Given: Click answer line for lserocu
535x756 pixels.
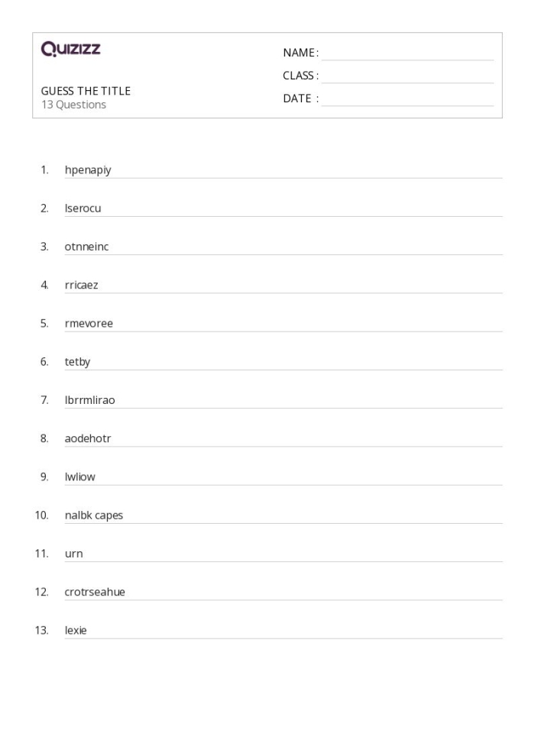Looking at the screenshot, I should [x=284, y=216].
